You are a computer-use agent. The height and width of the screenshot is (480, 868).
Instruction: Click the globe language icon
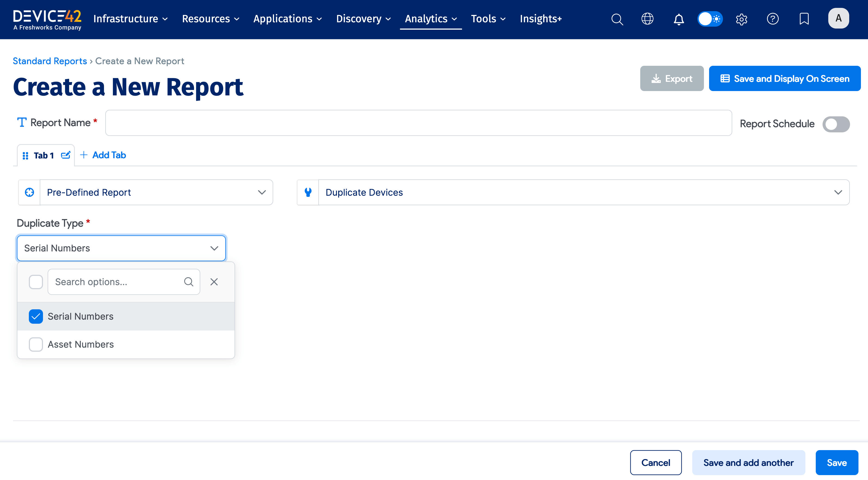[647, 19]
